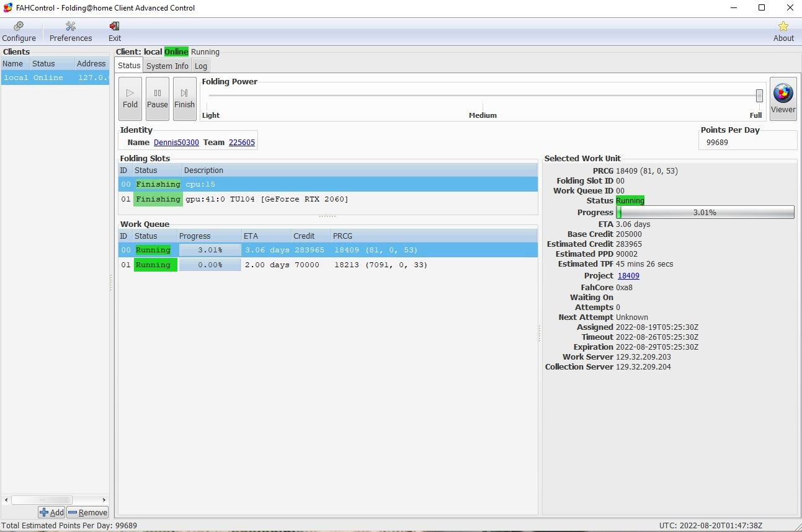The width and height of the screenshot is (802, 532).
Task: Click Estimated Credit 283965 in work unit panel
Action: [629, 244]
